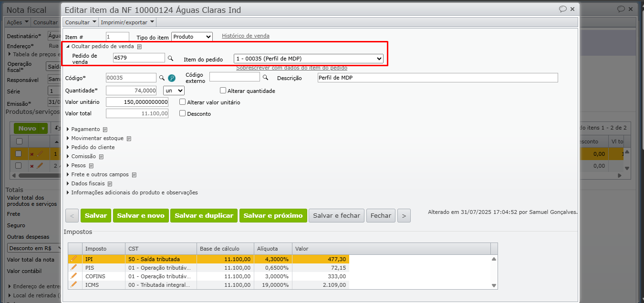Click the teal round icon next to Código
Image resolution: width=644 pixels, height=303 pixels.
(172, 78)
